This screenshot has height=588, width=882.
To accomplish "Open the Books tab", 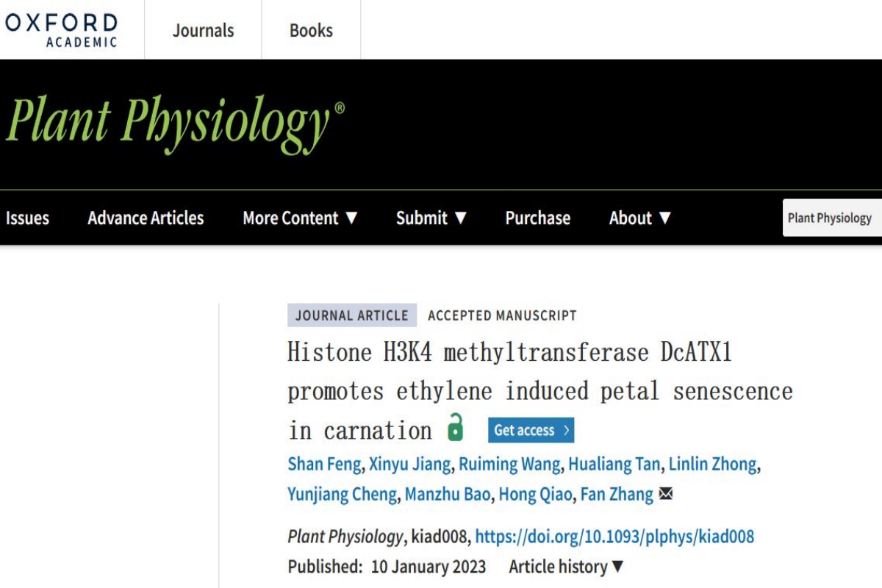I will 311,30.
